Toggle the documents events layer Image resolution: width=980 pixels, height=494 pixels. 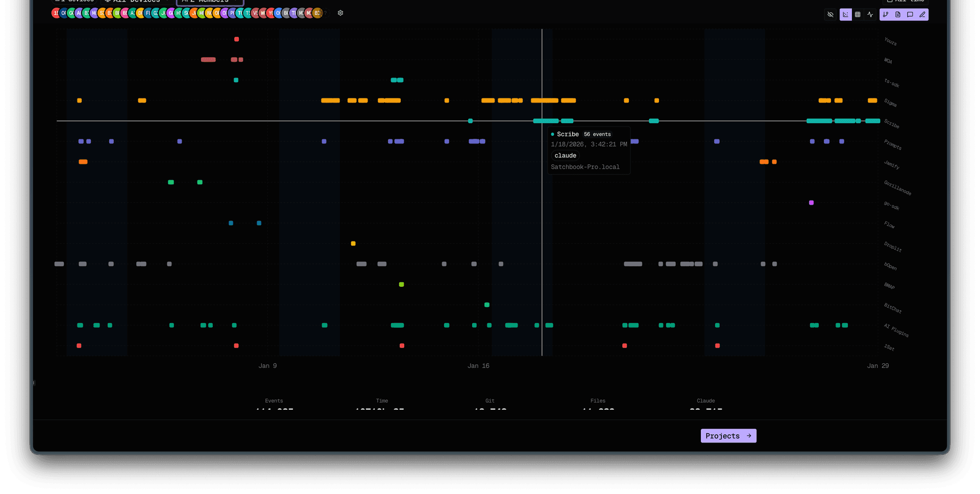[x=898, y=14]
